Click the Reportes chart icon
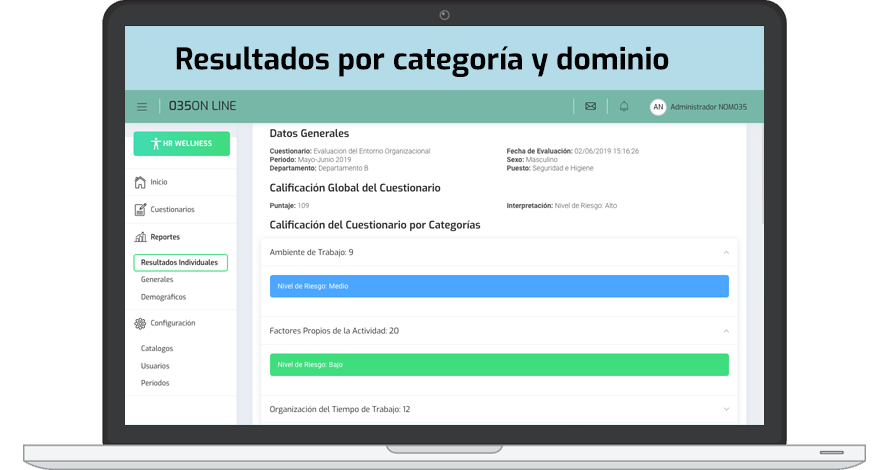890x470 pixels. coord(140,237)
